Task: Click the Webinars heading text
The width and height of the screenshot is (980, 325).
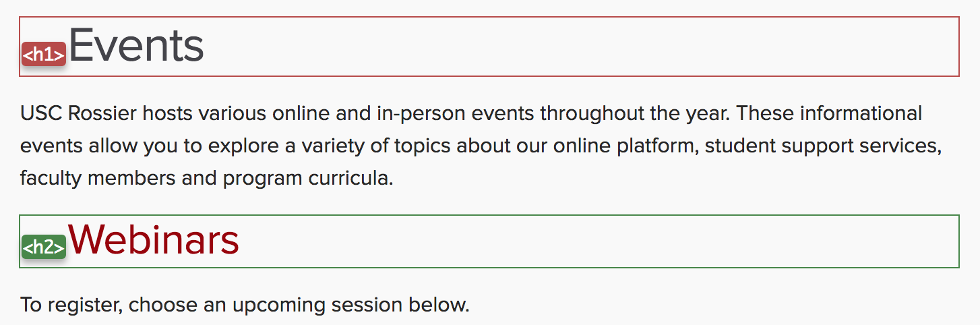Action: (154, 239)
